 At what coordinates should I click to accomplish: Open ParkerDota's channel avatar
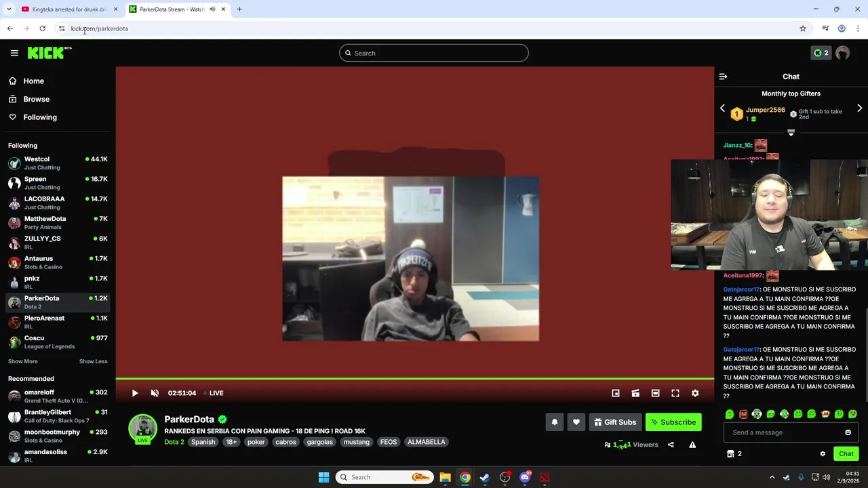(142, 428)
